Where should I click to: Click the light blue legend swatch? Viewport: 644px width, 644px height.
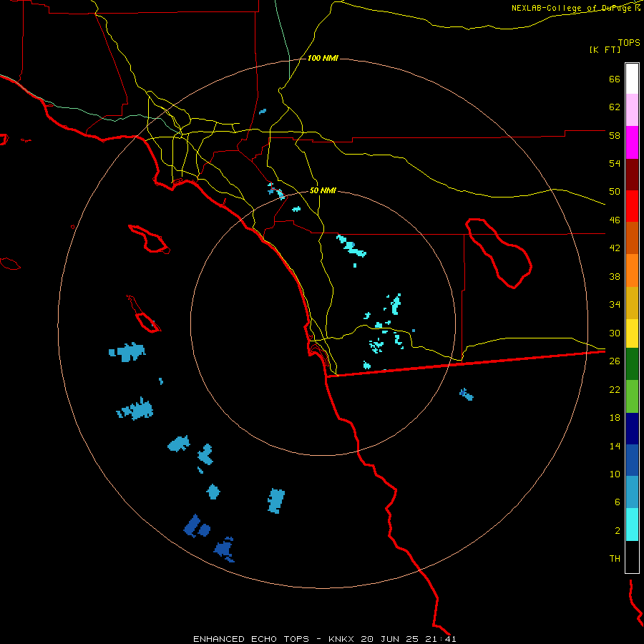(632, 492)
